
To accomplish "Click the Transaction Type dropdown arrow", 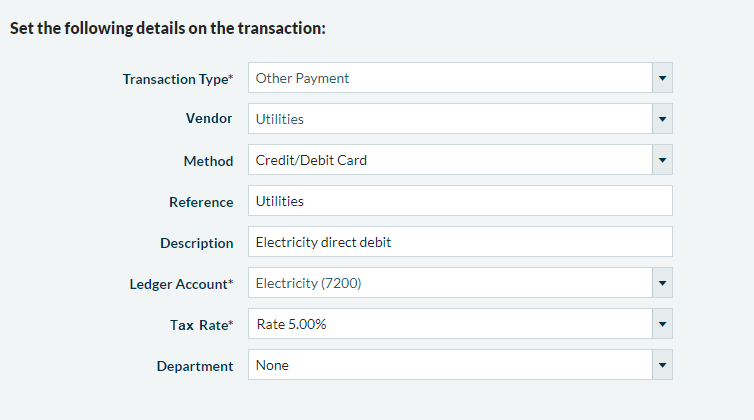I will tap(662, 78).
